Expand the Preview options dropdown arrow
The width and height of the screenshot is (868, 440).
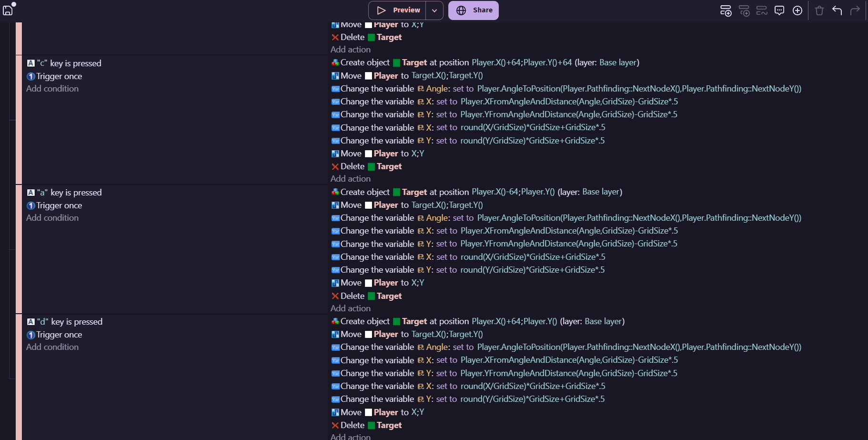434,10
